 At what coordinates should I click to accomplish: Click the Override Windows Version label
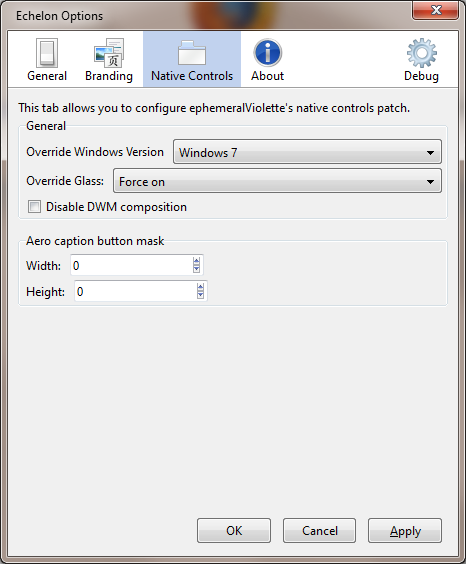(x=95, y=152)
